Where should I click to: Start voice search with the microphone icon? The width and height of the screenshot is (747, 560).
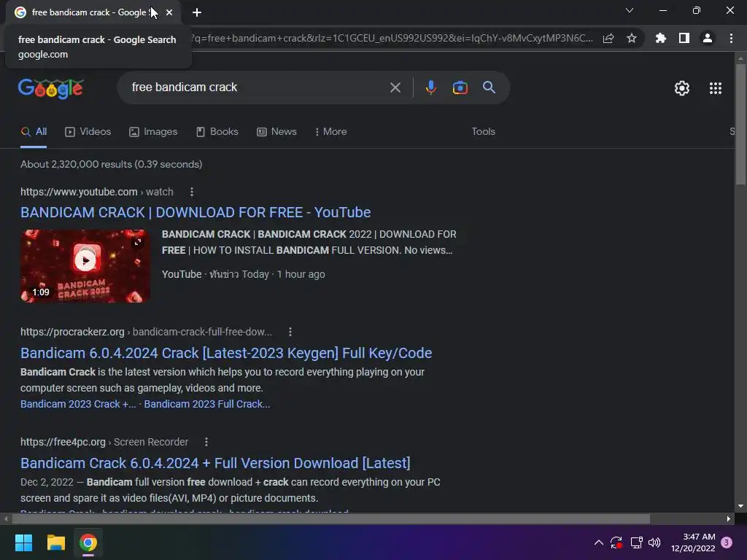point(430,87)
